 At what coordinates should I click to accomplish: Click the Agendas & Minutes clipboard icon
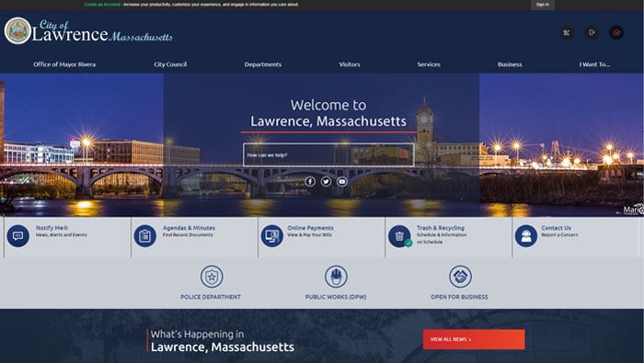tap(145, 236)
